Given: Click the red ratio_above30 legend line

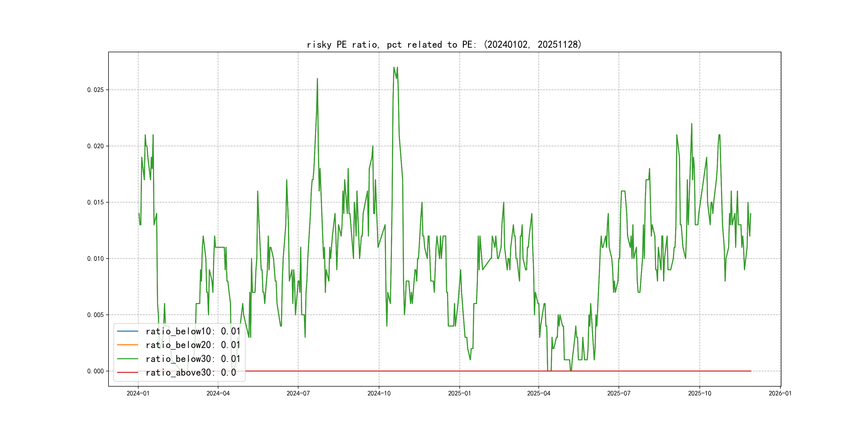Looking at the screenshot, I should pos(127,373).
